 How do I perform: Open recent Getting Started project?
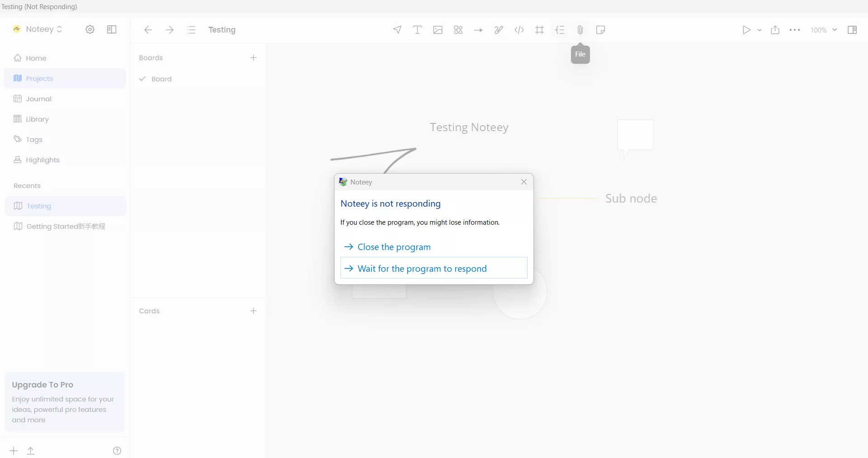(x=65, y=226)
